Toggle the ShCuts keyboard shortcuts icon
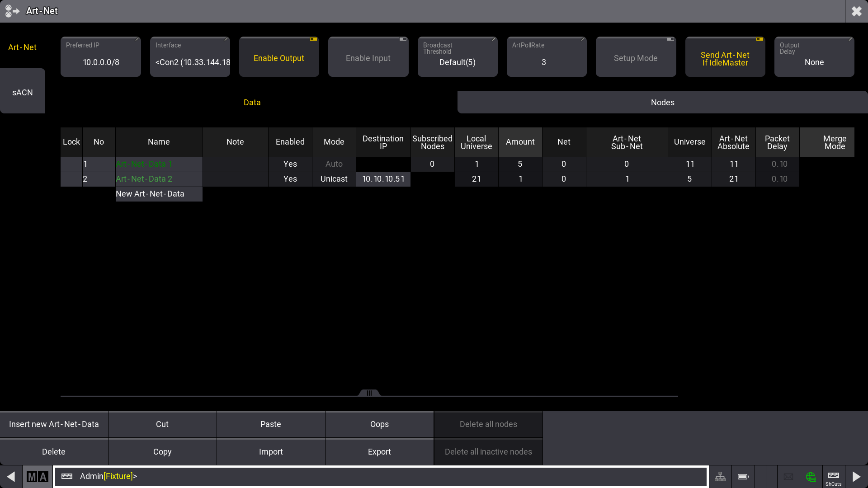Image resolution: width=868 pixels, height=488 pixels. pos(834,478)
